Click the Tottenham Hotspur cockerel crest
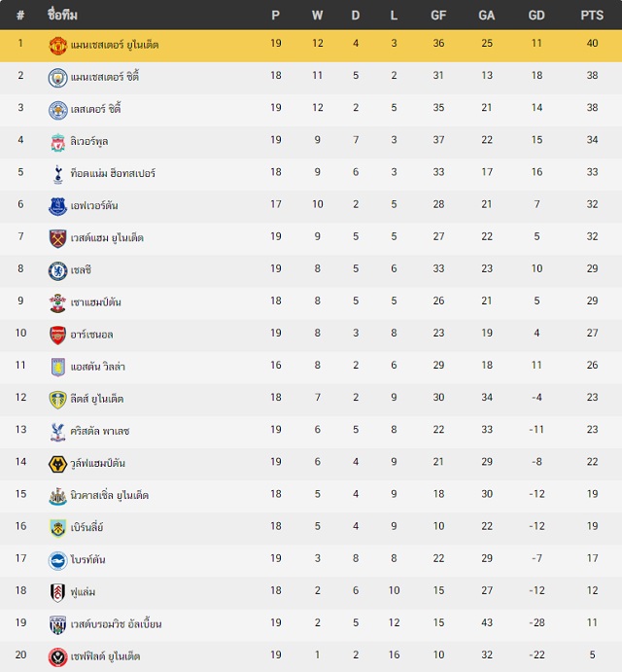 [x=57, y=174]
